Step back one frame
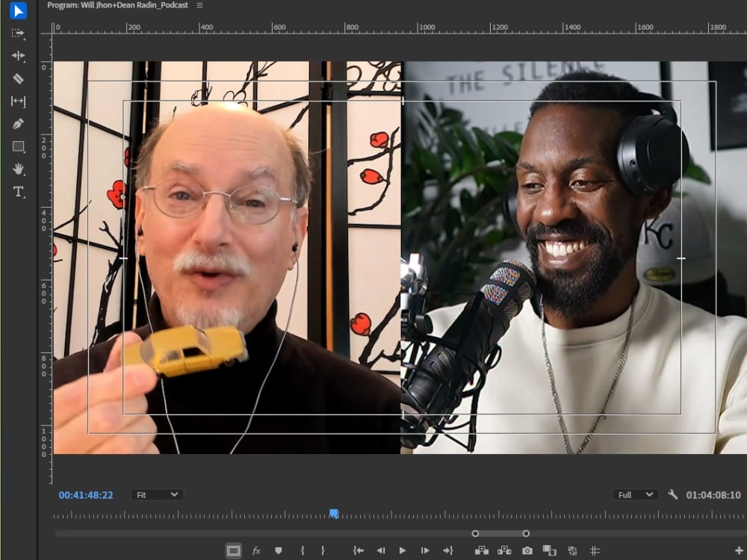The image size is (747, 560). click(381, 551)
